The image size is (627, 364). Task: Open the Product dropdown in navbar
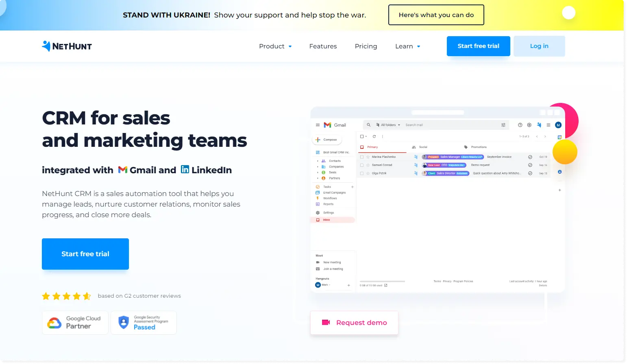pyautogui.click(x=275, y=46)
